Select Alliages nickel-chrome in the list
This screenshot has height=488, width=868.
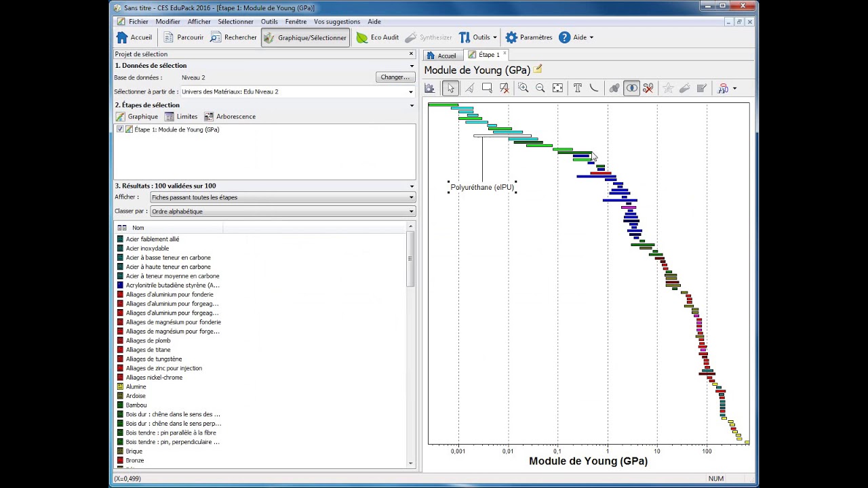pyautogui.click(x=154, y=378)
